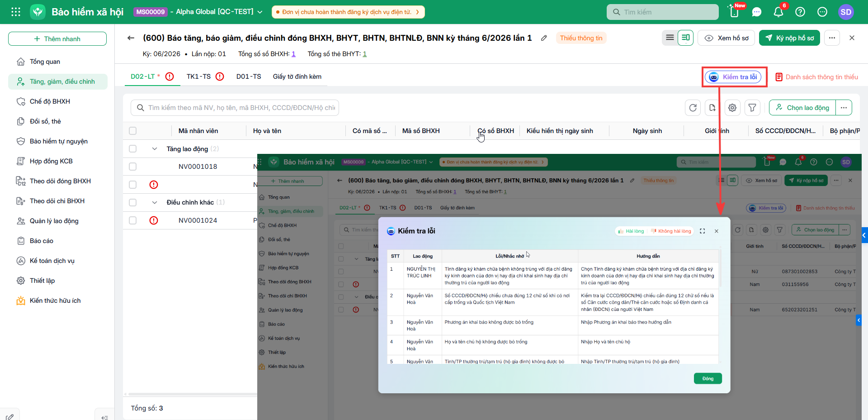Click the feedback pencil icon at sidebar bottom
Viewport: 868px width, 420px height.
point(10,417)
